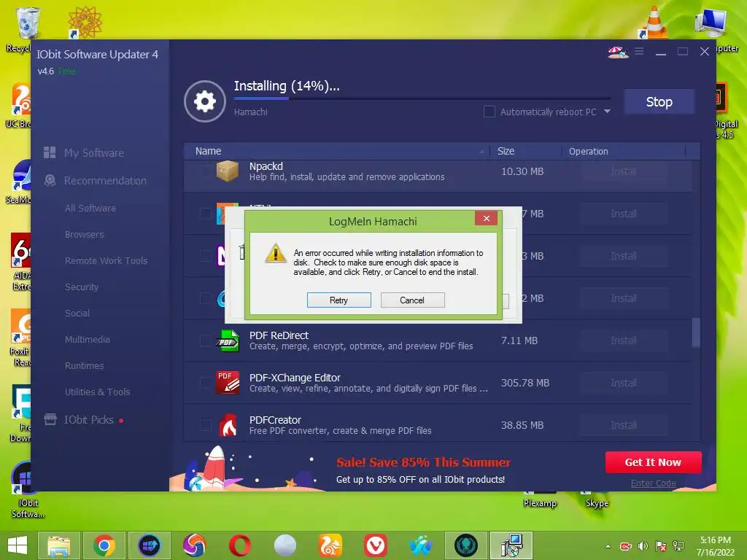The height and width of the screenshot is (560, 747).
Task: Open IObit Software desktop shortcut
Action: pos(26,491)
